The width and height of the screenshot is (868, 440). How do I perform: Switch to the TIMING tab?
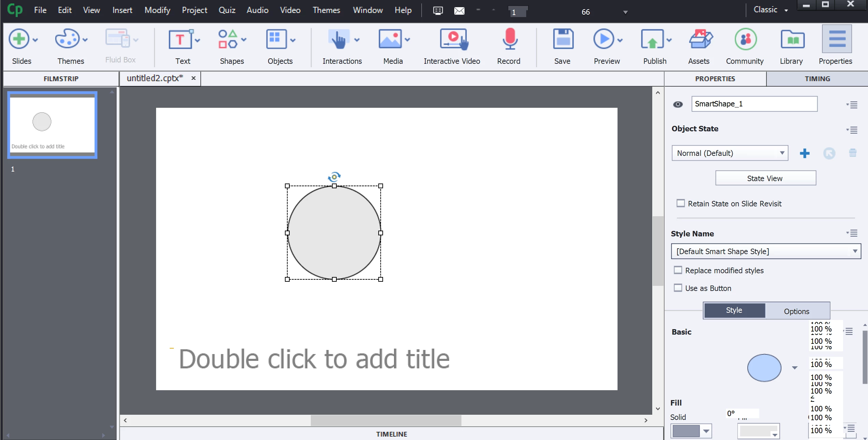(817, 79)
